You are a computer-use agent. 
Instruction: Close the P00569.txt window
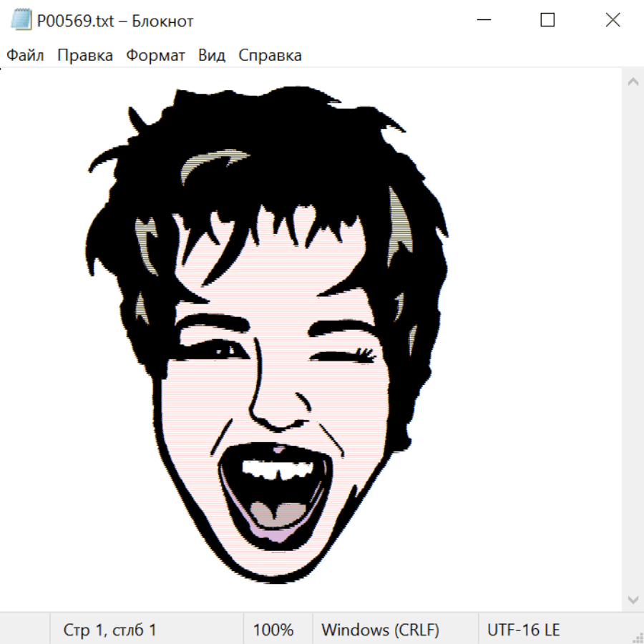tap(613, 21)
